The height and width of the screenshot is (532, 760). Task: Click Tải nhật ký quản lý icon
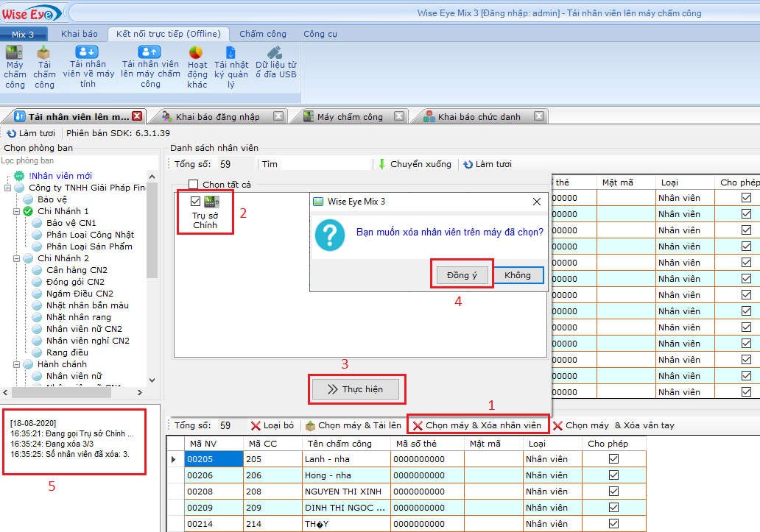(x=231, y=53)
